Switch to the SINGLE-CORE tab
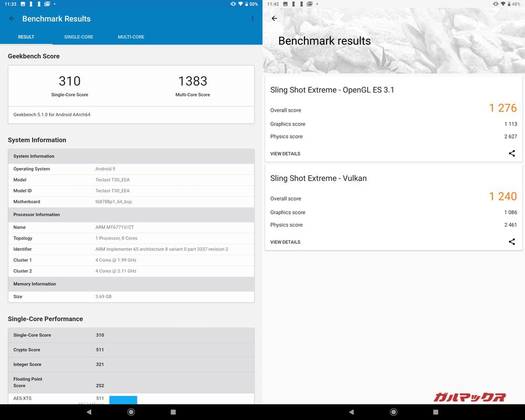This screenshot has width=525, height=420. click(x=79, y=37)
